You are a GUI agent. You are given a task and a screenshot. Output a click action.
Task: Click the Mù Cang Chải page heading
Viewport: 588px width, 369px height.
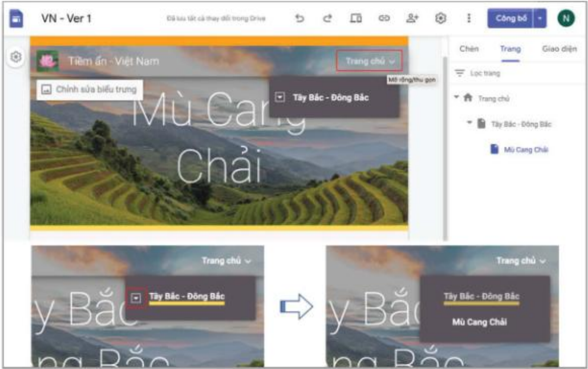219,136
